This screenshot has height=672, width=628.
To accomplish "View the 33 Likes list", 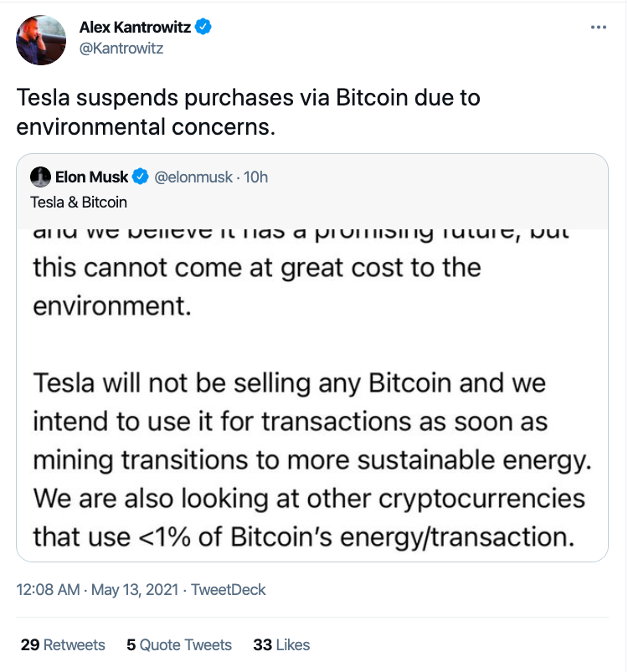I will [281, 644].
